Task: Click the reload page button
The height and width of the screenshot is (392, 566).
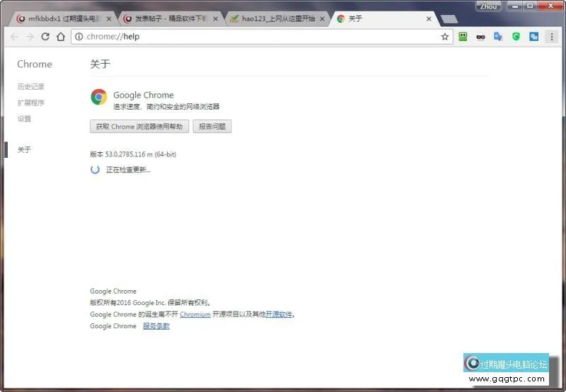Action: point(45,37)
